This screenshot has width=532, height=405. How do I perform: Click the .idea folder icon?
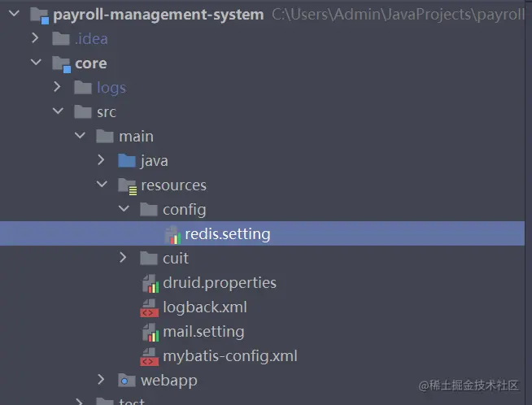[x=61, y=39]
